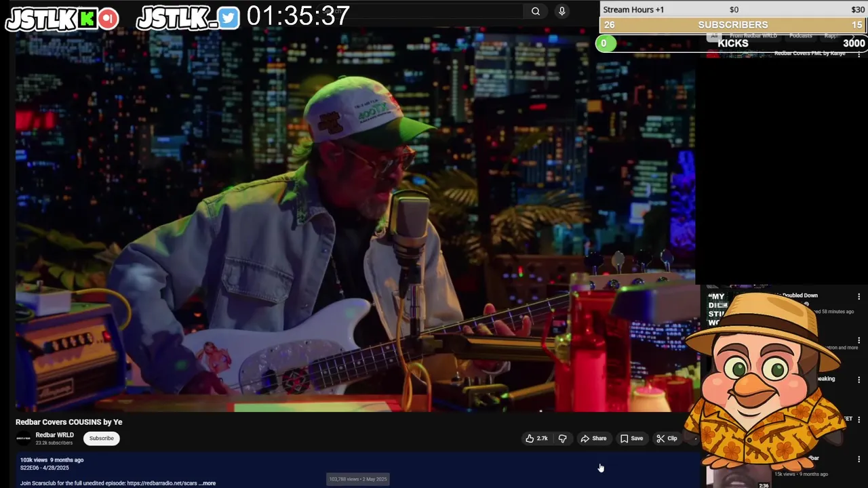Open options menu beside 'eaking' sidebar video

[x=859, y=380]
